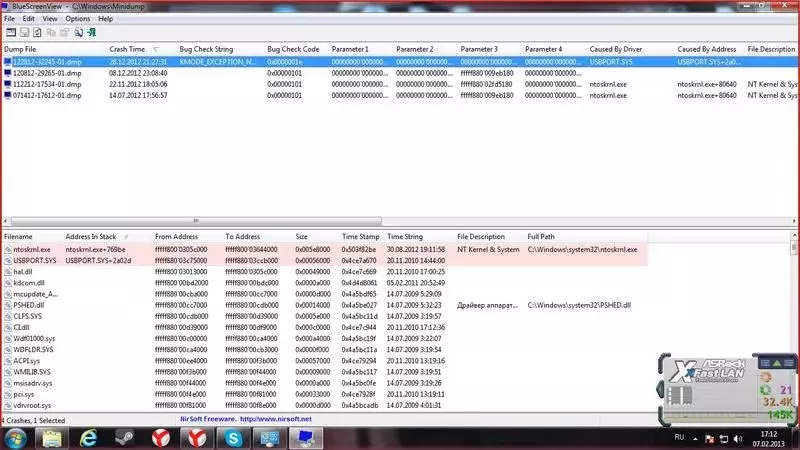Screen dimensions: 800x450
Task: Click the file icon beside ACPI.sys
Action: pyautogui.click(x=8, y=361)
